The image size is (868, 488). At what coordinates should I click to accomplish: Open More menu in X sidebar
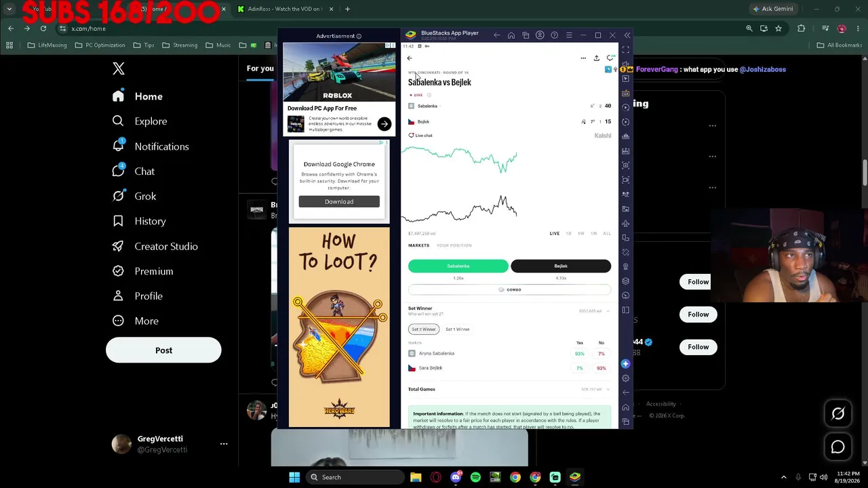tap(135, 321)
